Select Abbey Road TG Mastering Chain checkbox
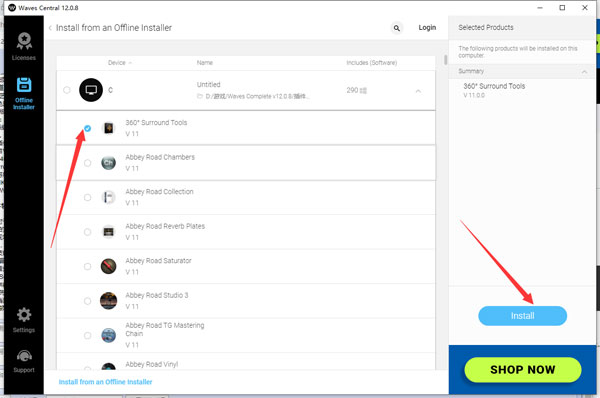The height and width of the screenshot is (398, 600). [x=88, y=335]
